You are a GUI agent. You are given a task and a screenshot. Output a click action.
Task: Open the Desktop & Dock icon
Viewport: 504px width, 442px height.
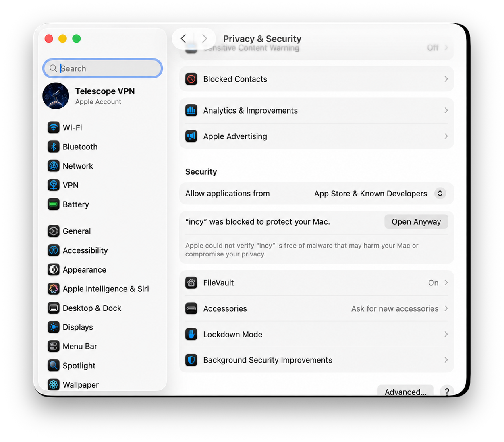(x=54, y=308)
